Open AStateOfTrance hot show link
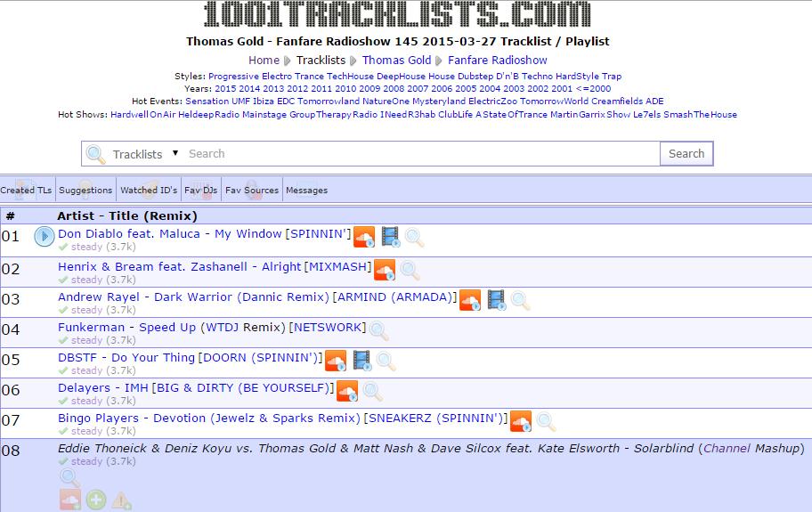The width and height of the screenshot is (812, 512). [512, 114]
